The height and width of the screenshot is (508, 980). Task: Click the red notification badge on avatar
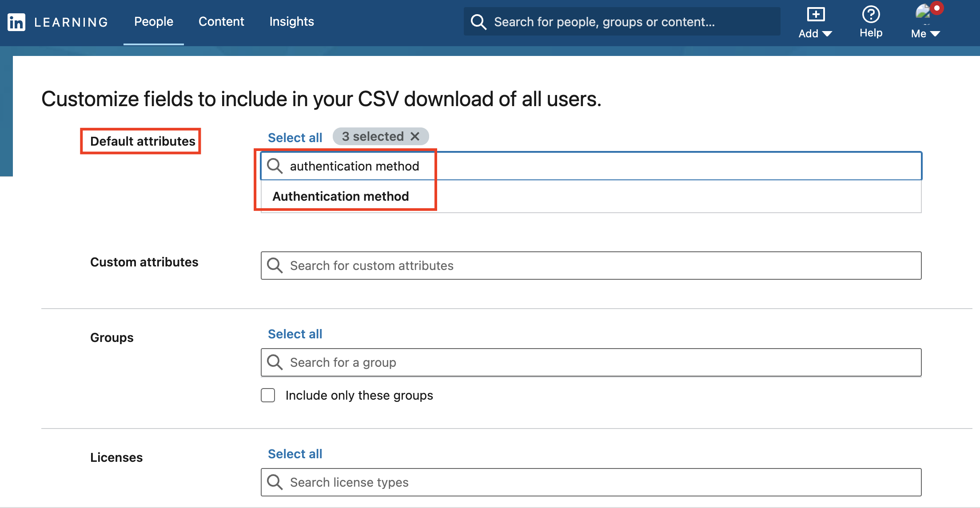937,8
